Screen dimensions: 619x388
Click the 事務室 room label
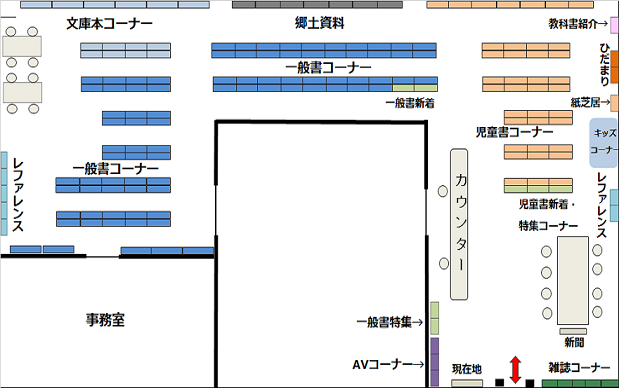[105, 320]
